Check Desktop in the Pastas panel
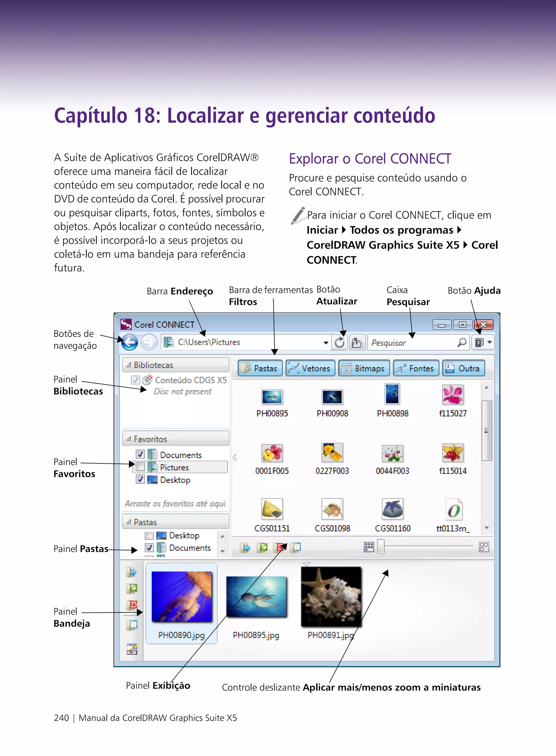556x756 pixels. tap(149, 535)
